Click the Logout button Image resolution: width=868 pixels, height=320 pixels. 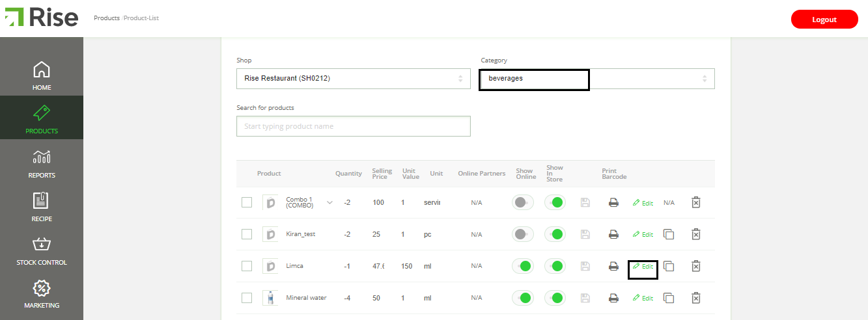(824, 20)
